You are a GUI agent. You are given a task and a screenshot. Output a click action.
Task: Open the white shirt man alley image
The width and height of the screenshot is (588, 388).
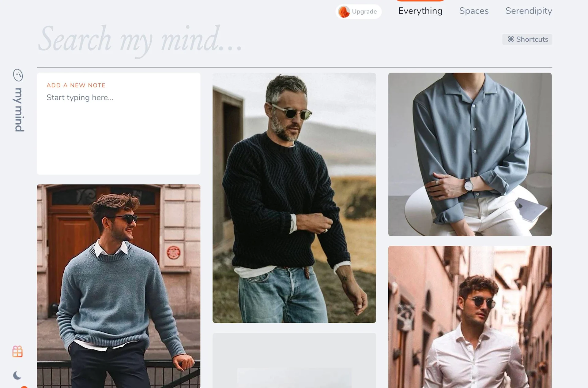coord(470,317)
